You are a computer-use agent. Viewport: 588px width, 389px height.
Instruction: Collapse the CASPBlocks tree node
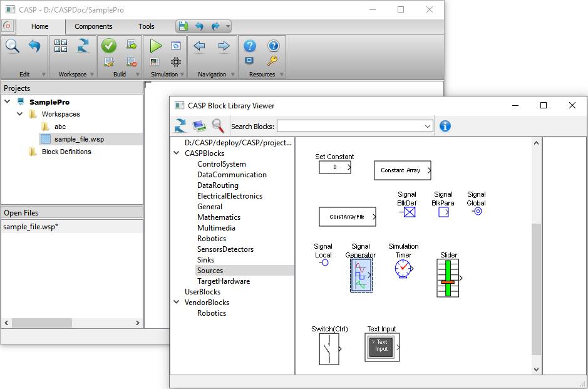177,153
